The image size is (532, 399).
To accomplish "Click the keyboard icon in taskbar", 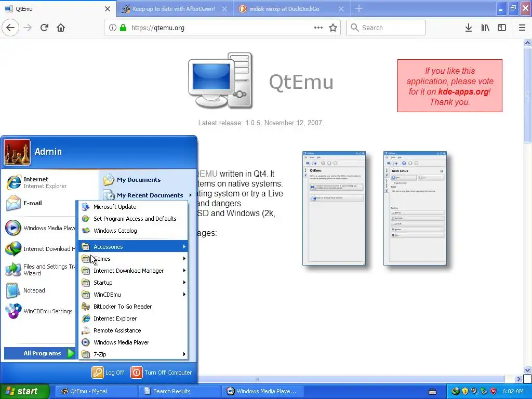I will coord(432,392).
